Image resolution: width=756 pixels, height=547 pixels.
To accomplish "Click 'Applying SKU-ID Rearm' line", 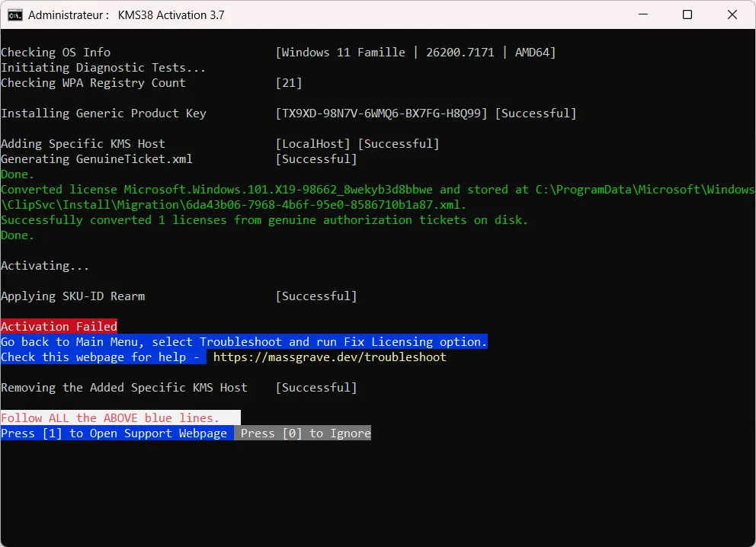I will point(72,296).
